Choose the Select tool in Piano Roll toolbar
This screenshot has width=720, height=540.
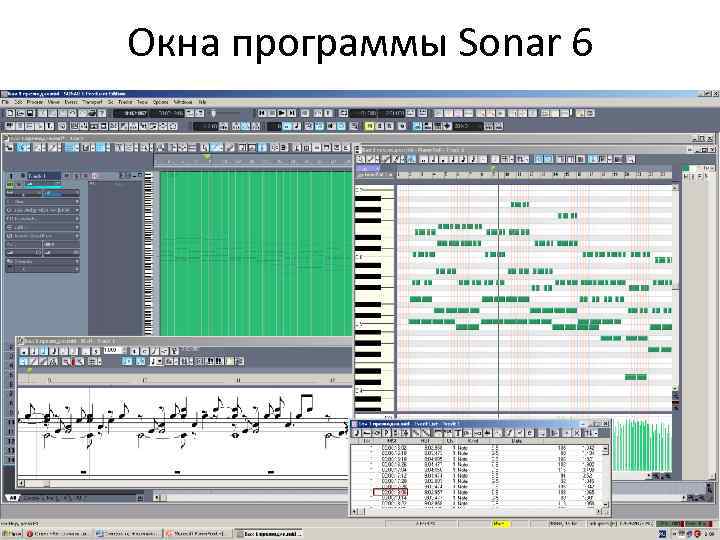pos(360,159)
